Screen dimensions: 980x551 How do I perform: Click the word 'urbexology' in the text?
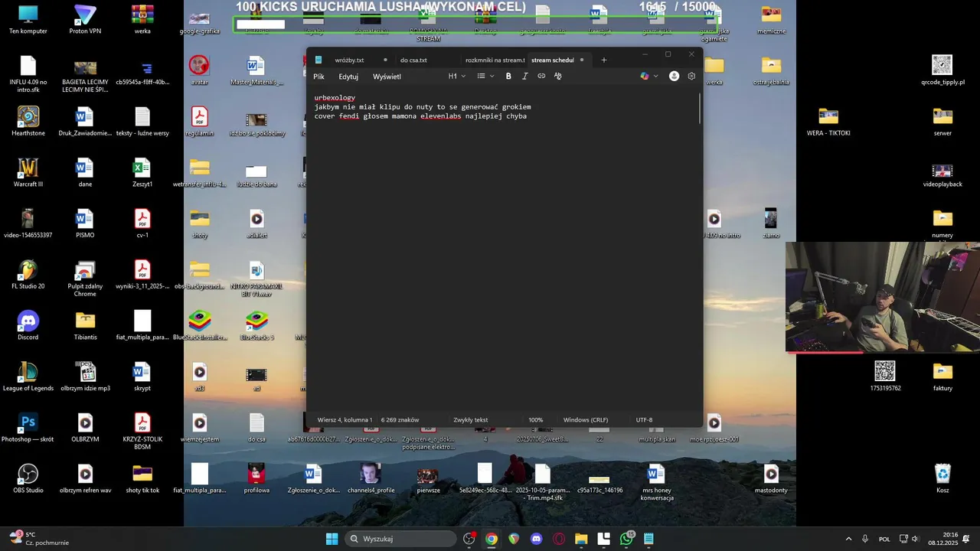coord(335,98)
